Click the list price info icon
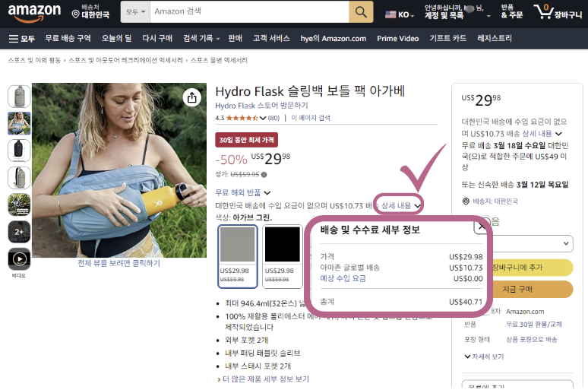Image resolution: width=588 pixels, height=390 pixels. 264,175
